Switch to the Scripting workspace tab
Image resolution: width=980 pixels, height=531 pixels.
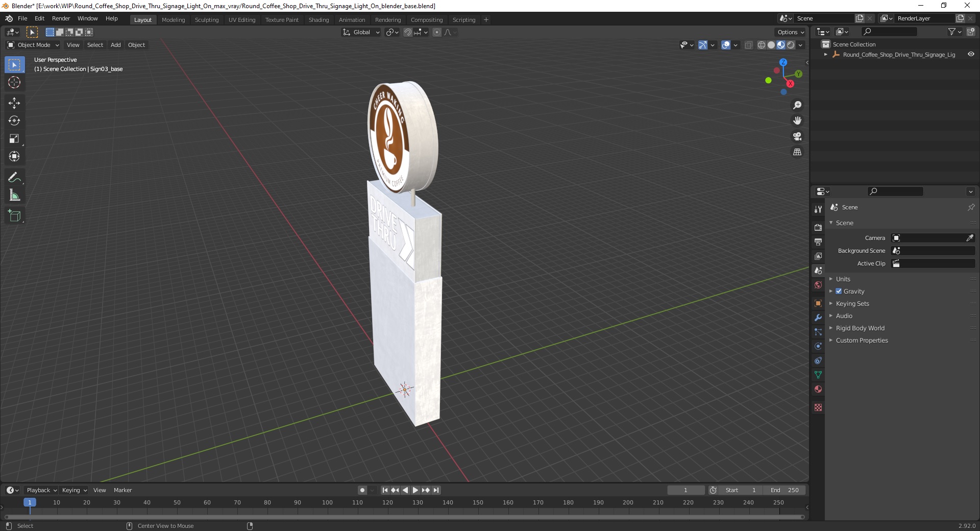(x=464, y=20)
